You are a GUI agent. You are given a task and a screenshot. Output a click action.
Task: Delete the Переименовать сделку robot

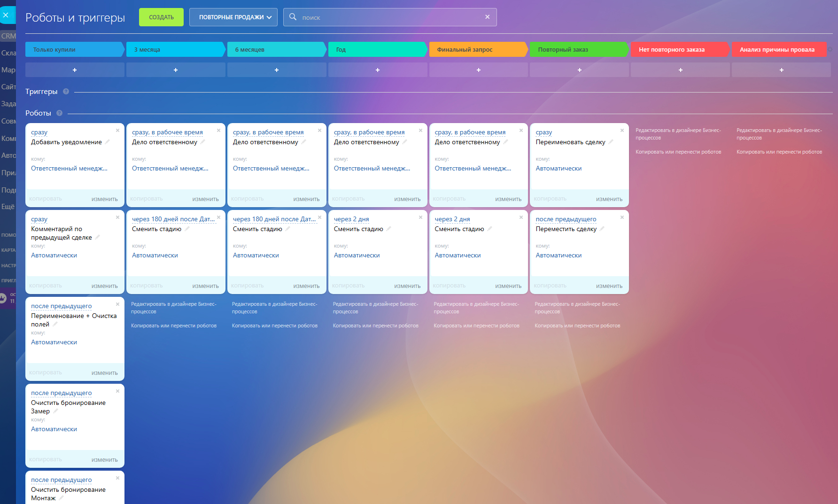(622, 130)
